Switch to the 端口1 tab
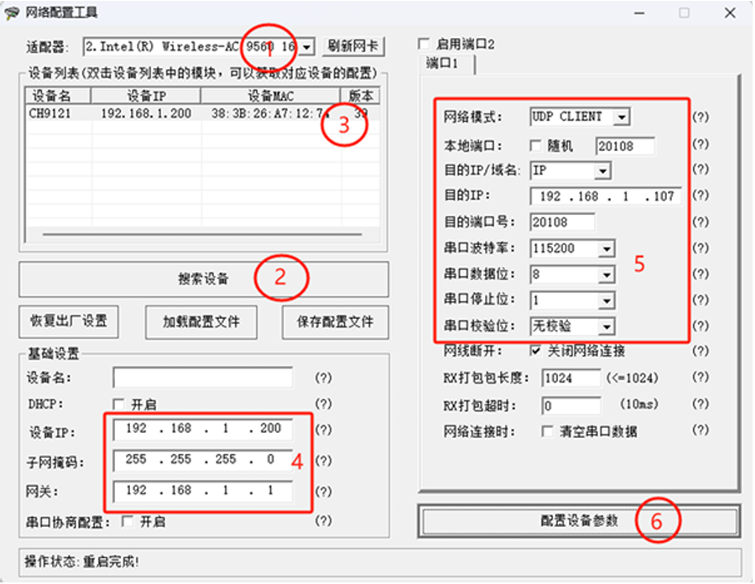The width and height of the screenshot is (755, 584). point(442,64)
